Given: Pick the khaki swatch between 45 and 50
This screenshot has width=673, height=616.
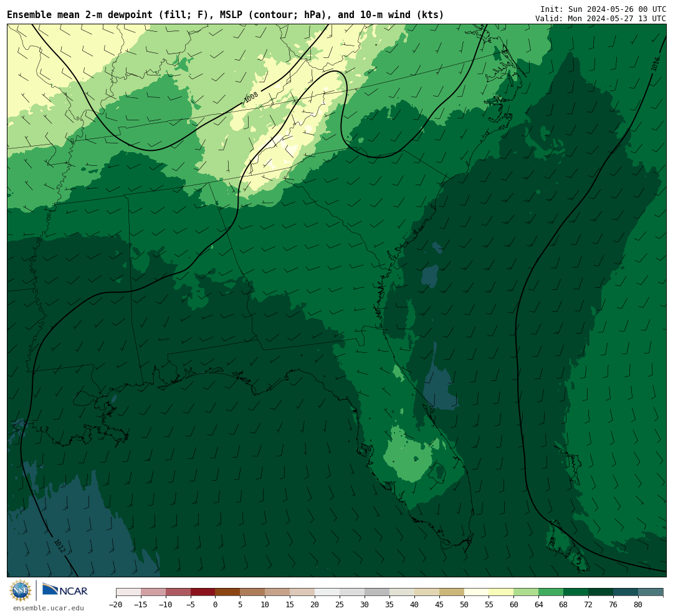Looking at the screenshot, I should point(452,592).
